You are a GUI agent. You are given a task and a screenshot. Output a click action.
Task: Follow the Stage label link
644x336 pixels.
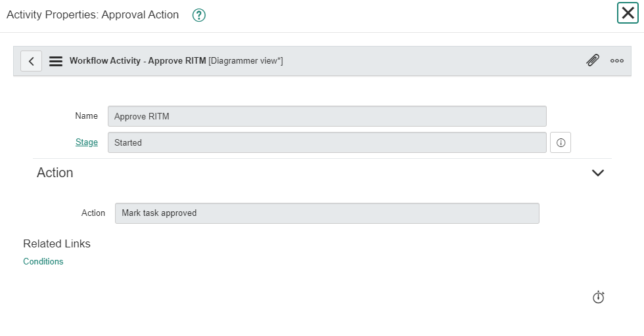click(x=87, y=142)
